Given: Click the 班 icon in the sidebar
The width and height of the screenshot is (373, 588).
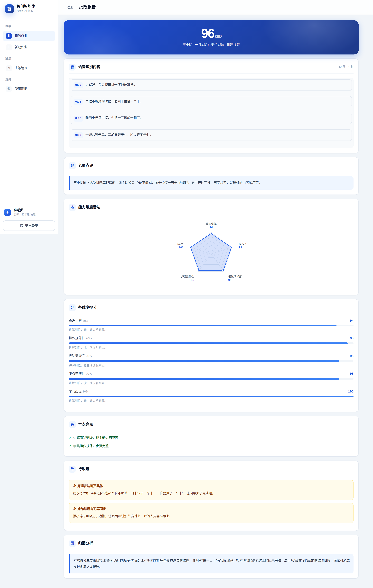Looking at the screenshot, I should click(9, 68).
